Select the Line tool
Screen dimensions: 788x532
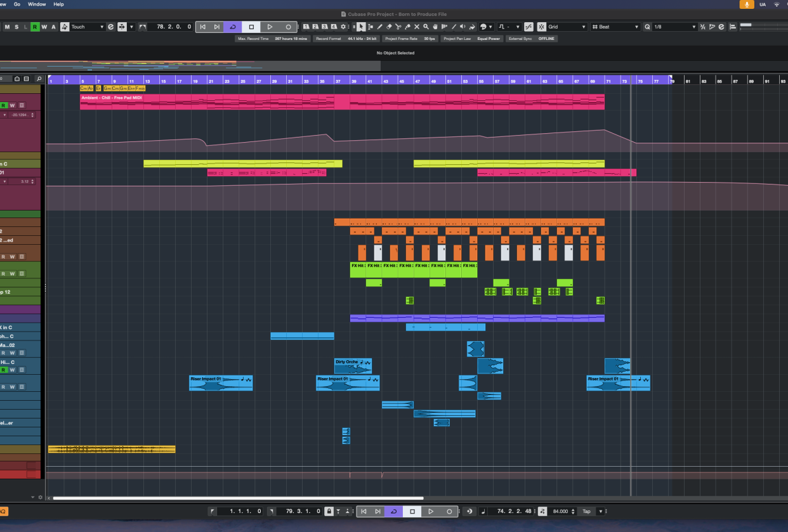click(454, 27)
